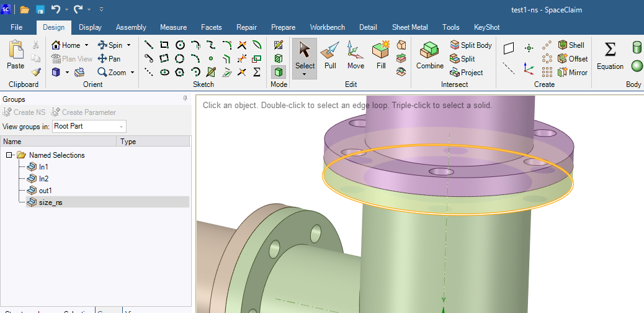
Task: Switch to the Assembly tab
Action: tap(131, 27)
